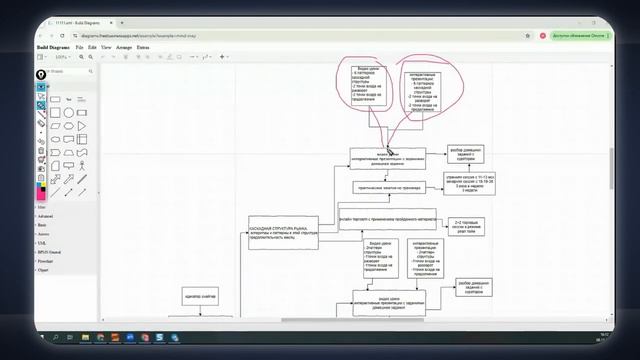This screenshot has width=640, height=360.
Task: Open the waypoints style dropdown
Action: coord(207,57)
